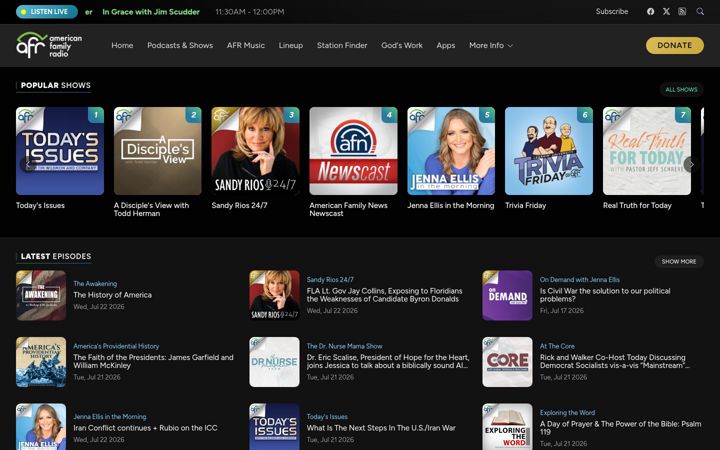The width and height of the screenshot is (720, 450).
Task: Open the Facebook icon in top bar
Action: [x=650, y=11]
